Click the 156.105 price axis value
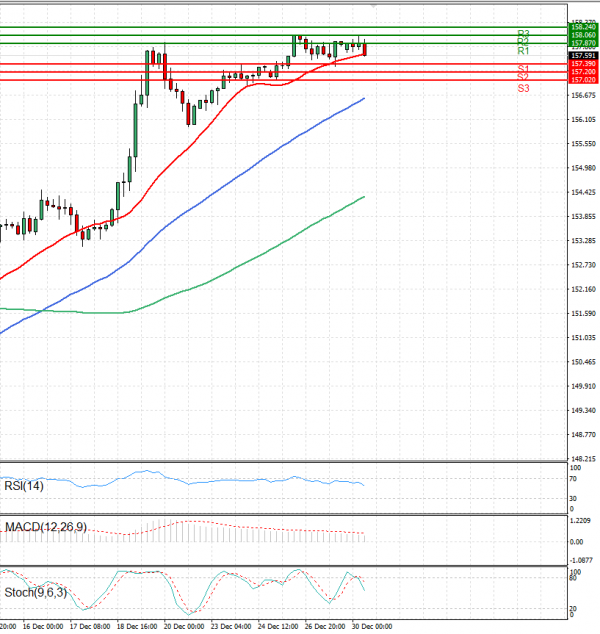Screen dimensions: 600x634 pos(583,120)
